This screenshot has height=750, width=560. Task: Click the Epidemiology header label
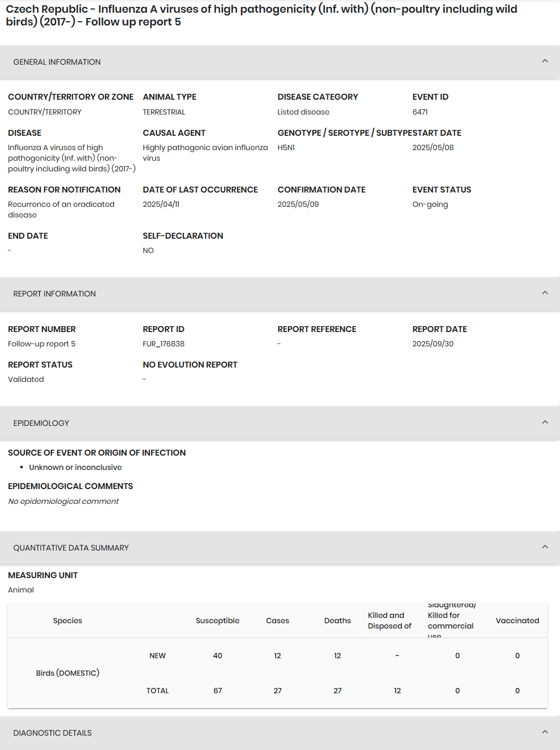41,423
